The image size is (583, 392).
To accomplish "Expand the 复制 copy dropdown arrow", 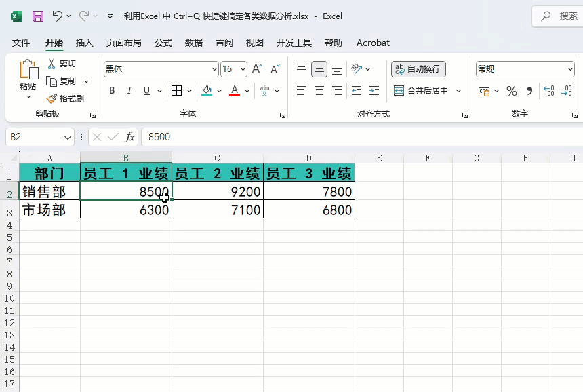I will tap(86, 81).
